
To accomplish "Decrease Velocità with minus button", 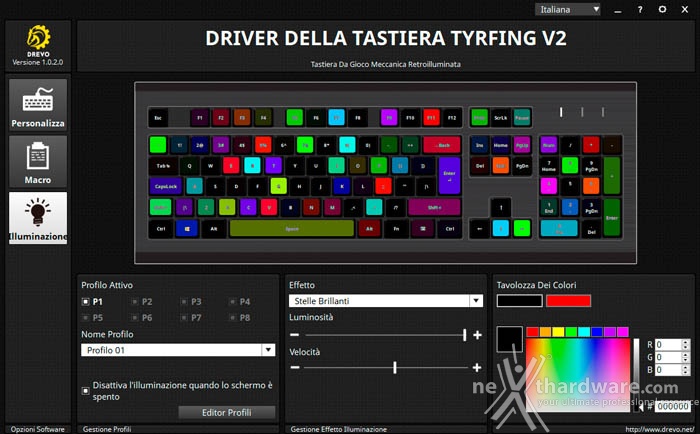I will (x=295, y=367).
